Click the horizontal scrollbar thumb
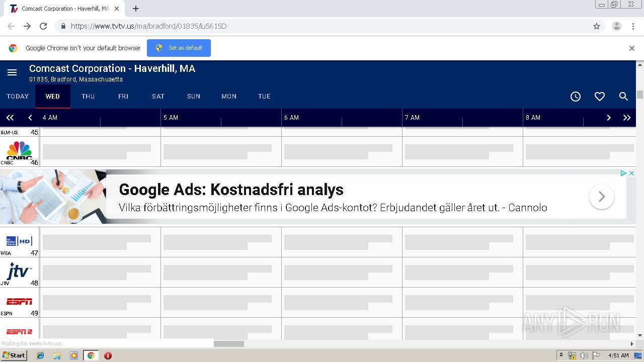The height and width of the screenshot is (362, 644). [x=229, y=344]
